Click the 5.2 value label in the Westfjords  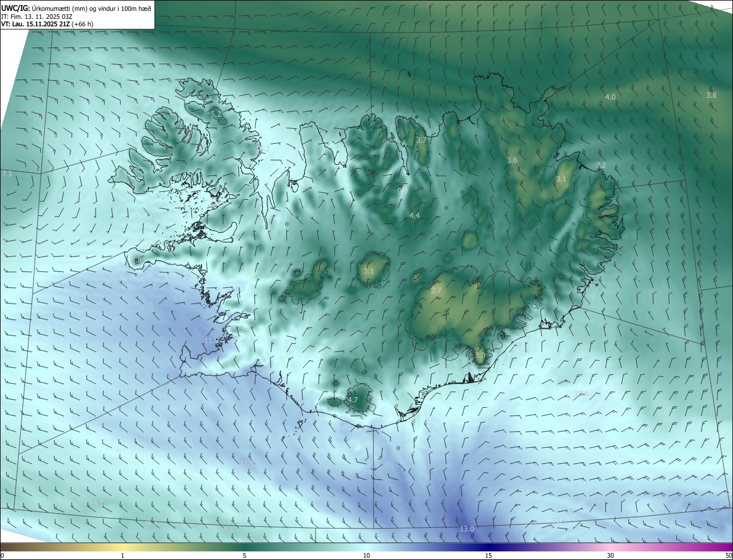coord(216,115)
